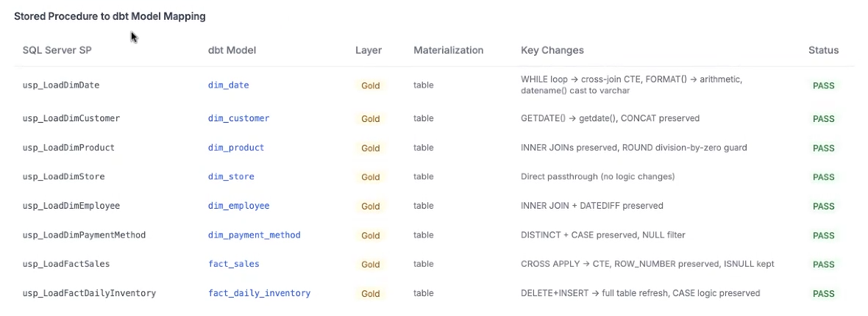
Task: Select the usp_LoadDimPaymentMethod procedure name
Action: pyautogui.click(x=84, y=235)
